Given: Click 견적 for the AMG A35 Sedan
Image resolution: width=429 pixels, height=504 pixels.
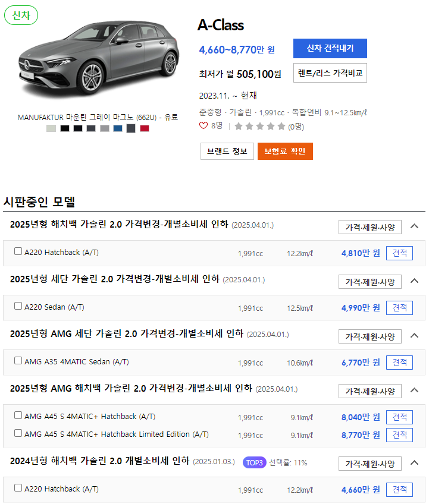Looking at the screenshot, I should point(399,363).
